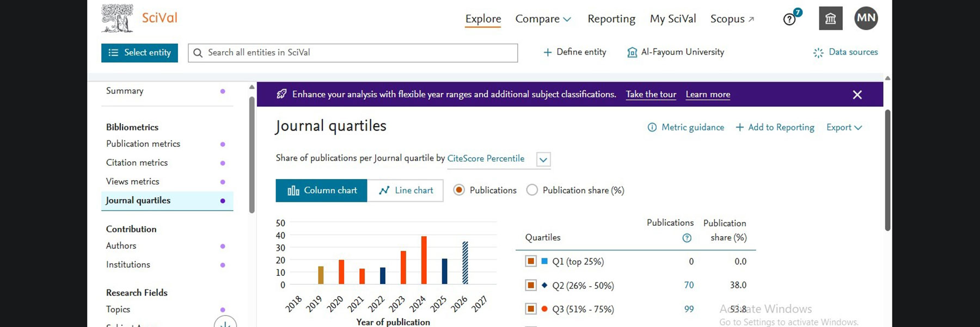This screenshot has width=980, height=327.
Task: Open the Compare dropdown menu
Action: tap(543, 19)
